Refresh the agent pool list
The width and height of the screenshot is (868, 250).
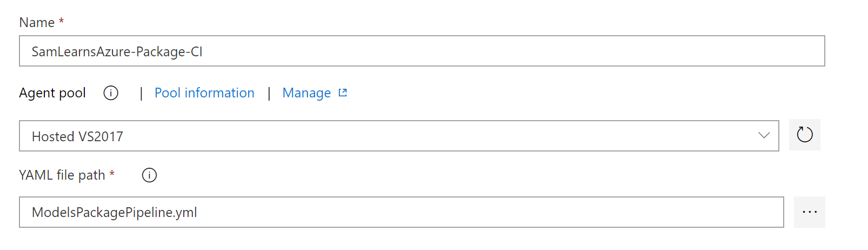[804, 135]
